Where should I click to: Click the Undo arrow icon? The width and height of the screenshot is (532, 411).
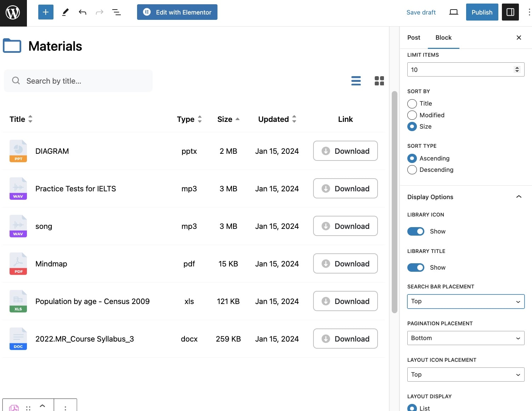pos(83,12)
